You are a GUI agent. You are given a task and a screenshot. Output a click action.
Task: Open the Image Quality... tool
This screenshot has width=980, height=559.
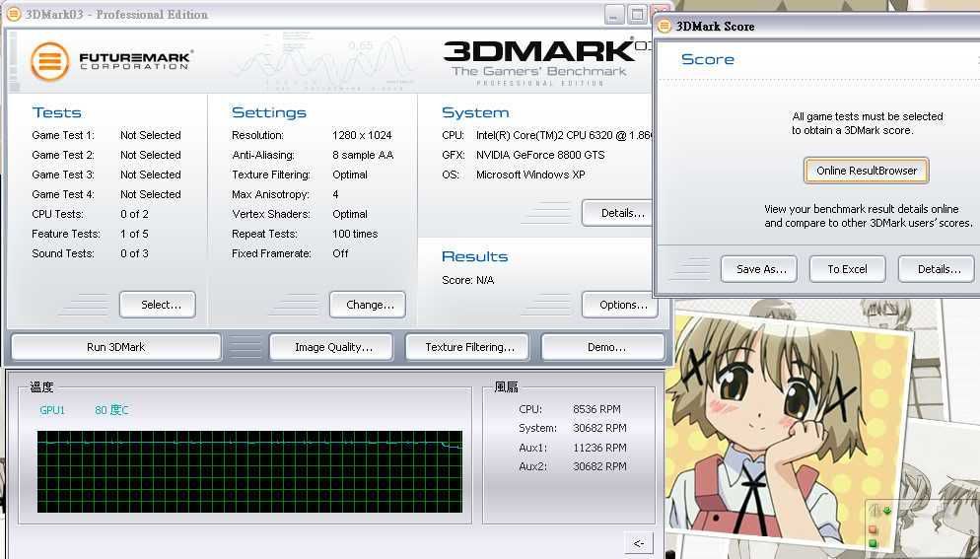click(331, 347)
